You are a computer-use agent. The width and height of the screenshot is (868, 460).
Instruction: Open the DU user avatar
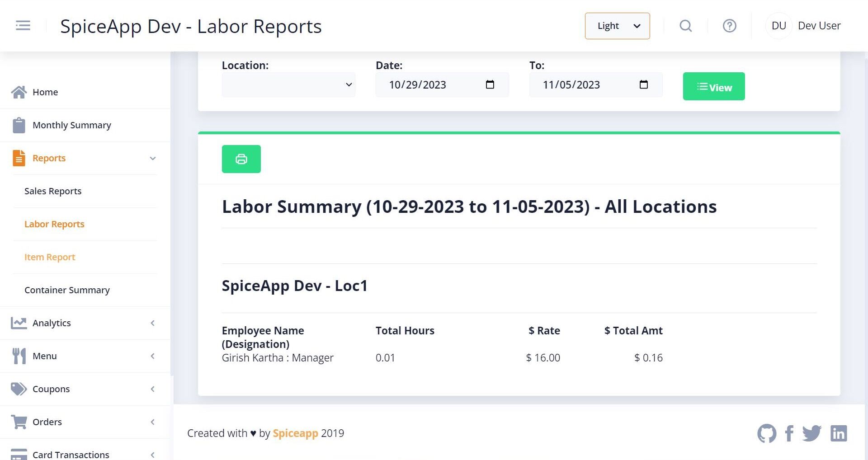778,26
